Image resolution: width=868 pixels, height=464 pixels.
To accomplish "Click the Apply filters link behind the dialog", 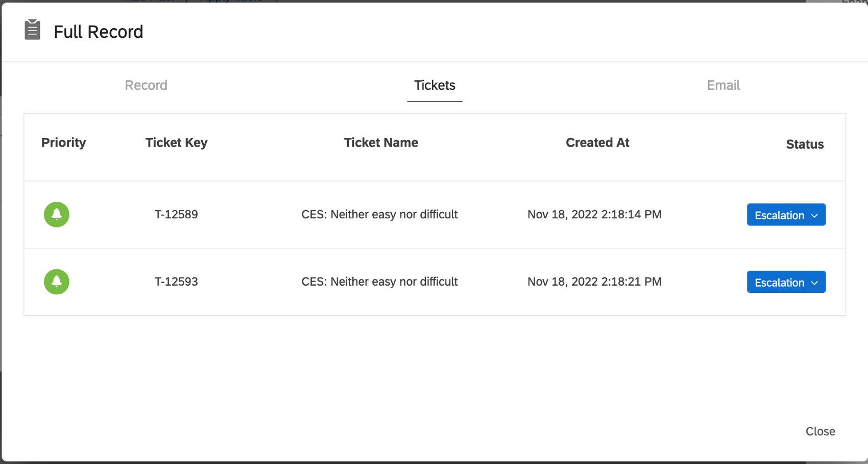I will pyautogui.click(x=232, y=2).
